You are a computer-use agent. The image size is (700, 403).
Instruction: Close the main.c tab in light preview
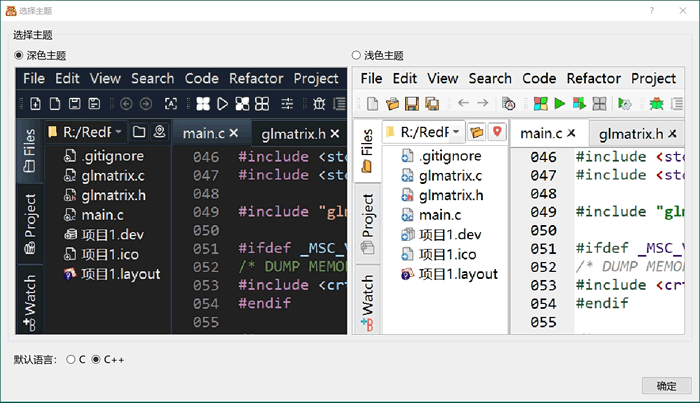[x=571, y=133]
